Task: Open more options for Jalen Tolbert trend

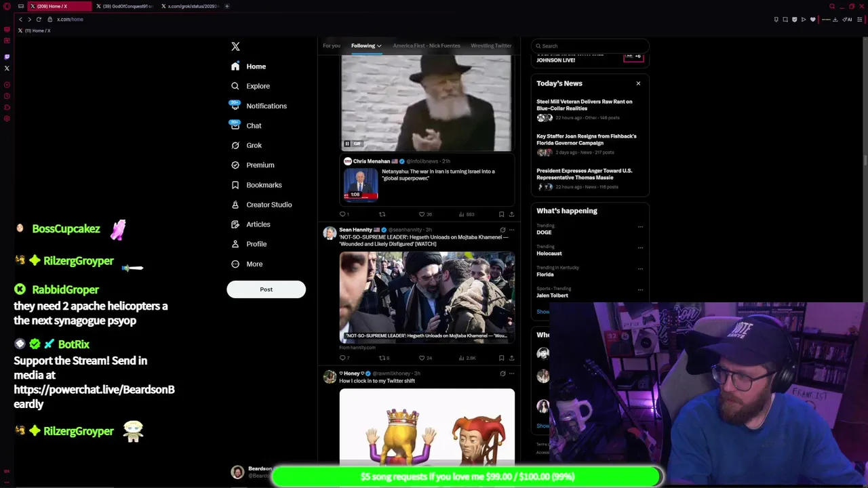Action: pyautogui.click(x=640, y=290)
